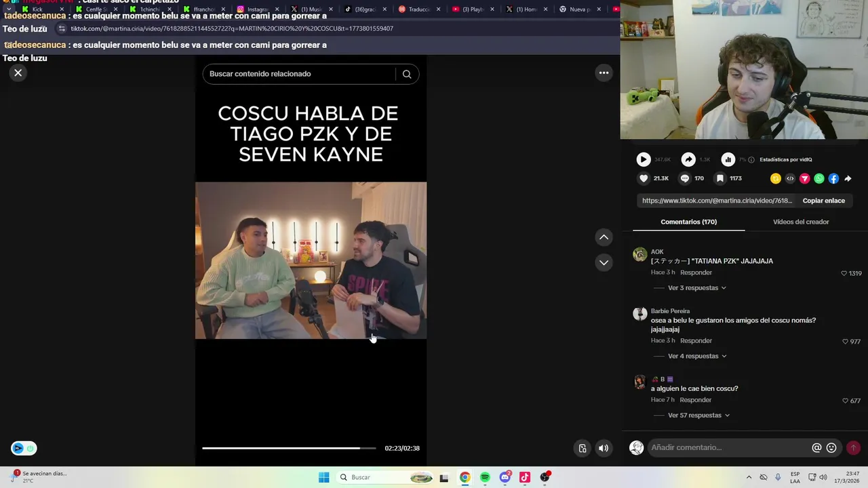Get embed code icon
The width and height of the screenshot is (868, 488).
point(790,179)
